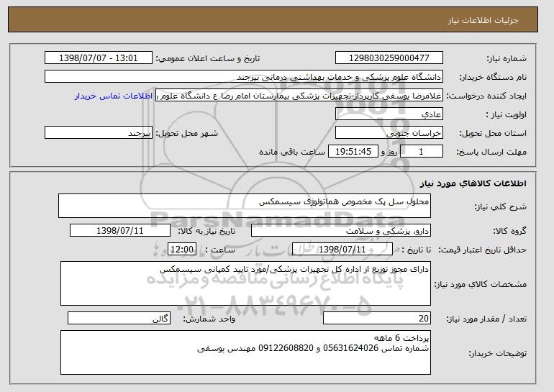Click the label ایجاد کننده درخواست
Screen dimensions: 554x392
click(486, 96)
